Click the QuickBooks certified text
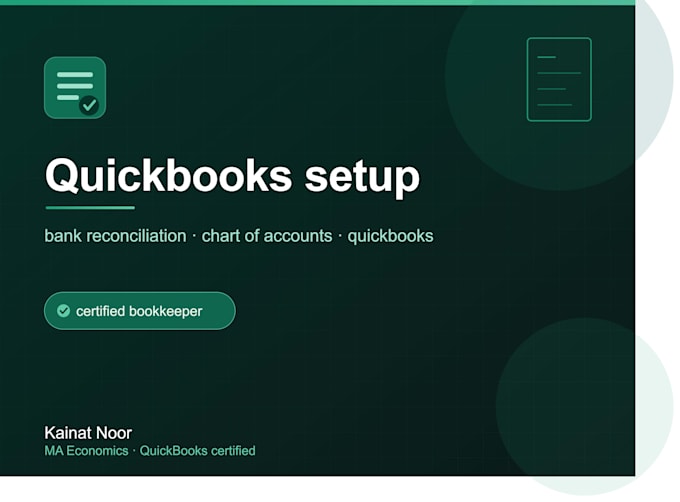 pyautogui.click(x=197, y=451)
